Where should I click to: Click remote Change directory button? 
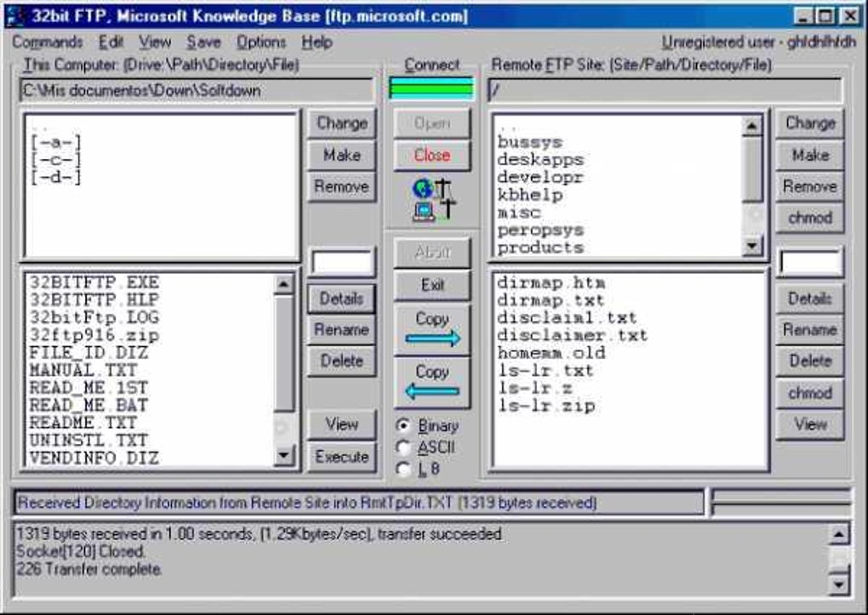pyautogui.click(x=810, y=122)
